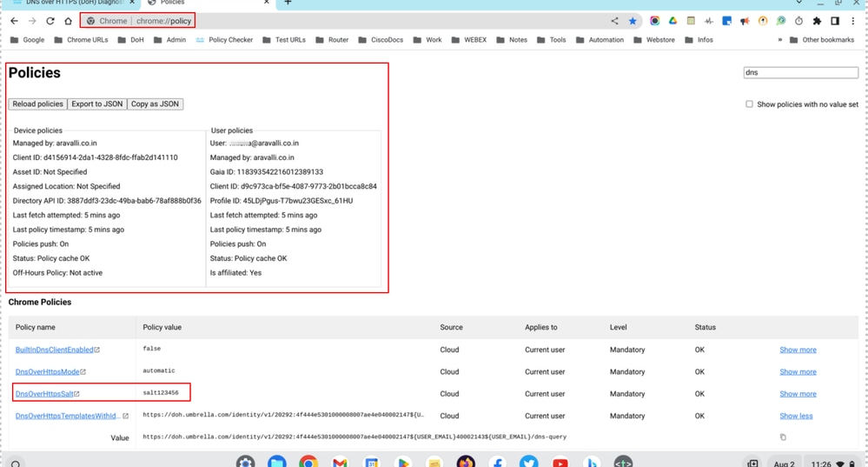Open YouTube from the shelf
868x467 pixels.
tap(560, 463)
